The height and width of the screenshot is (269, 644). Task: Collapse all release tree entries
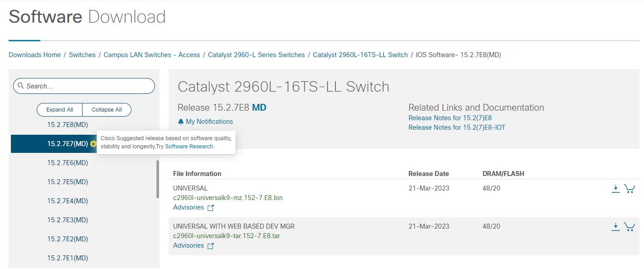click(107, 110)
